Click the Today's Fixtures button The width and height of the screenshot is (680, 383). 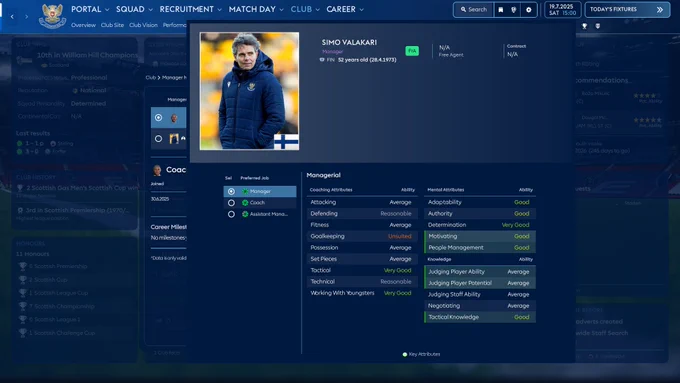coord(627,10)
